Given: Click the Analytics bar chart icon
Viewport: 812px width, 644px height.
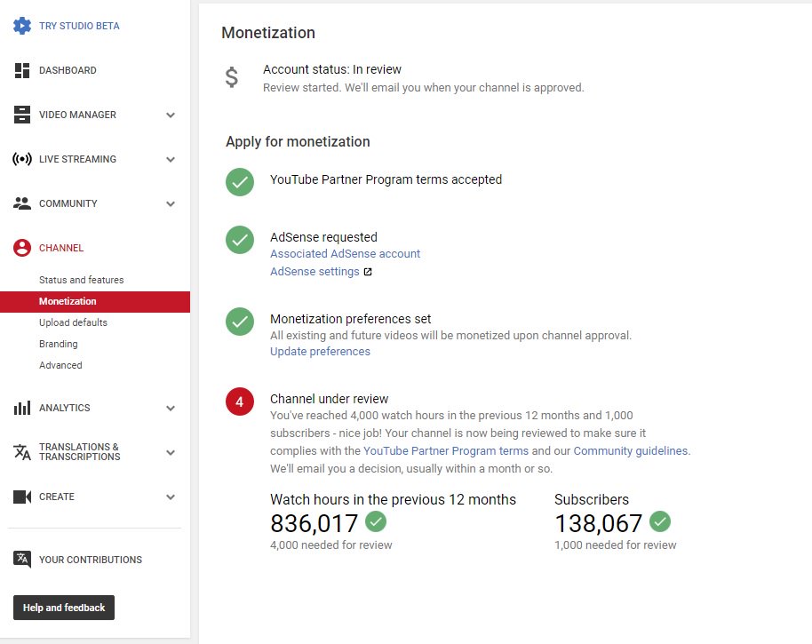Looking at the screenshot, I should coord(21,408).
